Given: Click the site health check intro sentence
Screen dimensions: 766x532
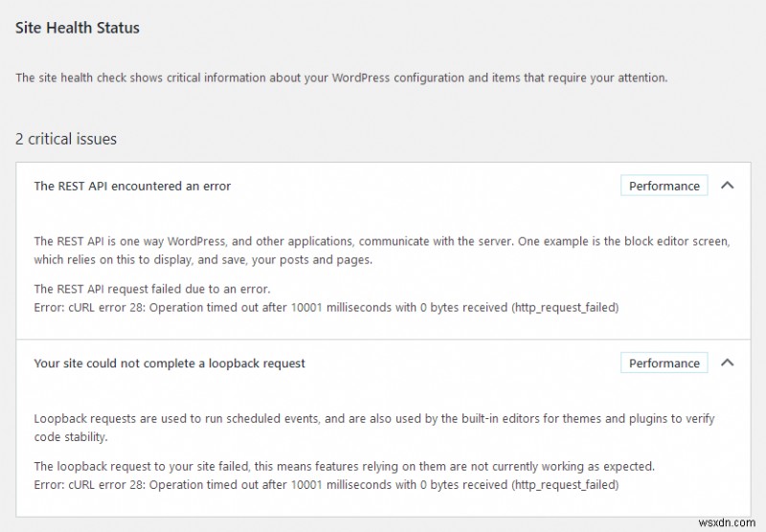Looking at the screenshot, I should [x=342, y=78].
